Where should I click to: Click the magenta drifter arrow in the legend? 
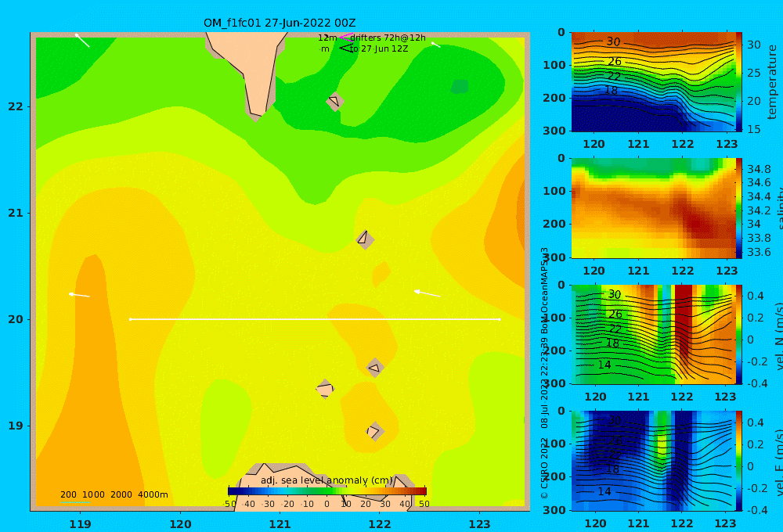[x=346, y=37]
